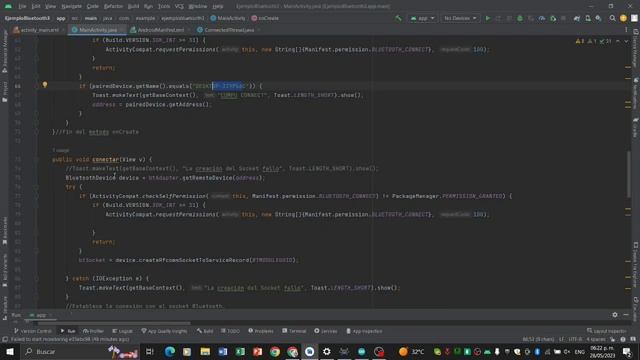Open the Search Everywhere magnifier
Image resolution: width=640 pixels, height=360 pixels.
tap(612, 18)
